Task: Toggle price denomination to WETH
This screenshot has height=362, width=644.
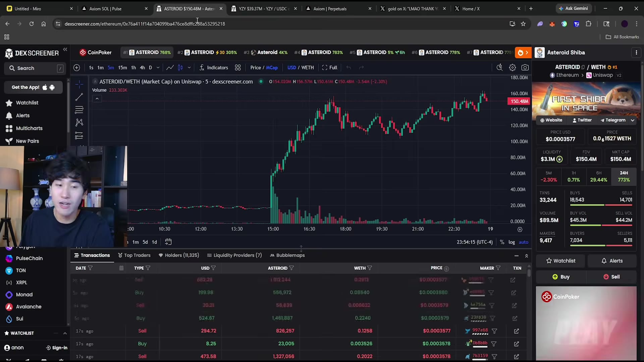Action: tap(308, 68)
